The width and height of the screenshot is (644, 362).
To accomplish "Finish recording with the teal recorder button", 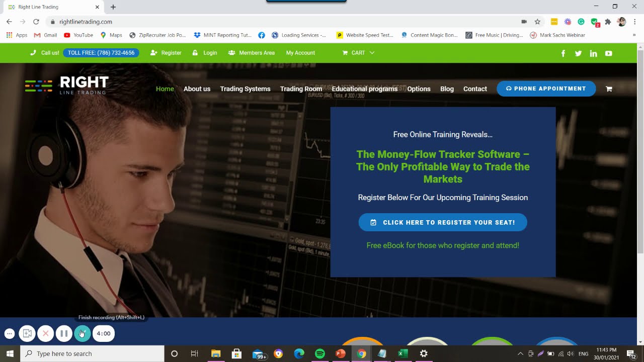I will (83, 333).
